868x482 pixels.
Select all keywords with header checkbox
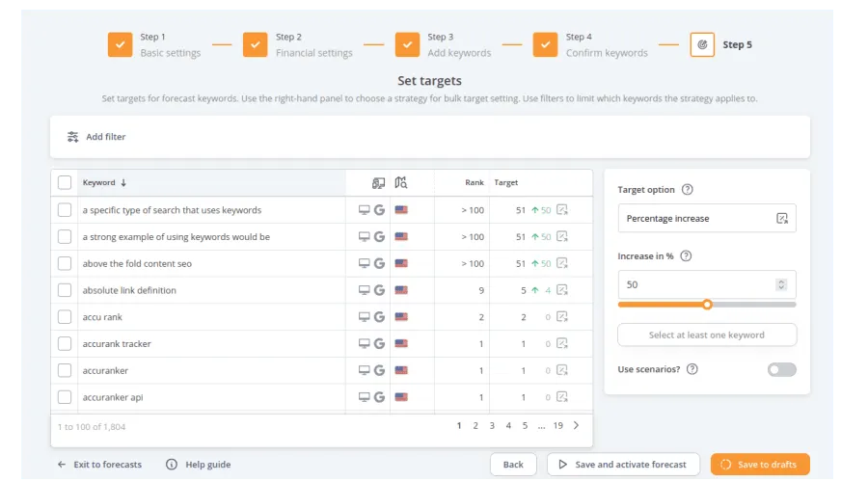pyautogui.click(x=65, y=182)
